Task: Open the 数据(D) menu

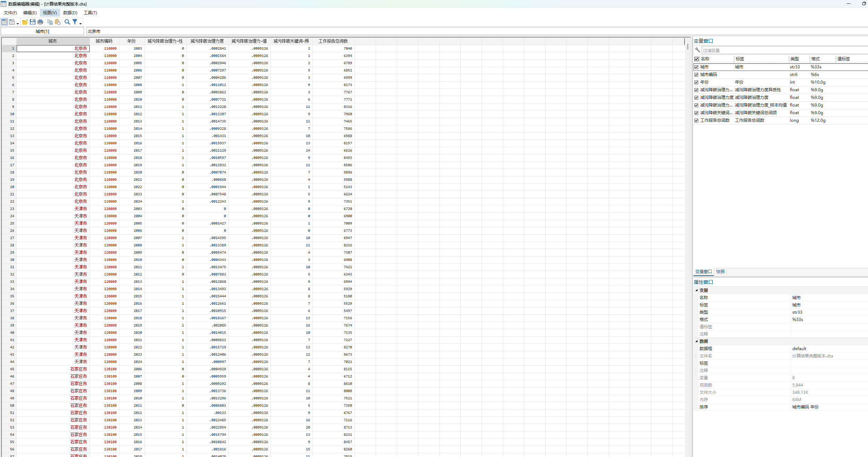Action: [70, 13]
